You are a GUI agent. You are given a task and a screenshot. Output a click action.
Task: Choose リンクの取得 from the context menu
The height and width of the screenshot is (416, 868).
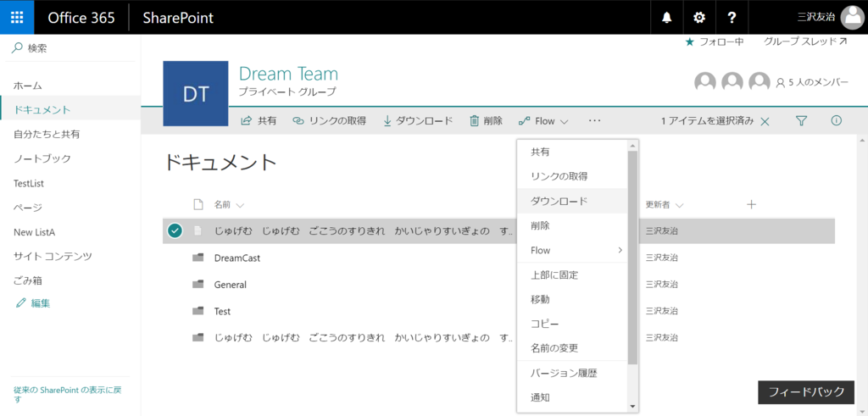tap(572, 176)
